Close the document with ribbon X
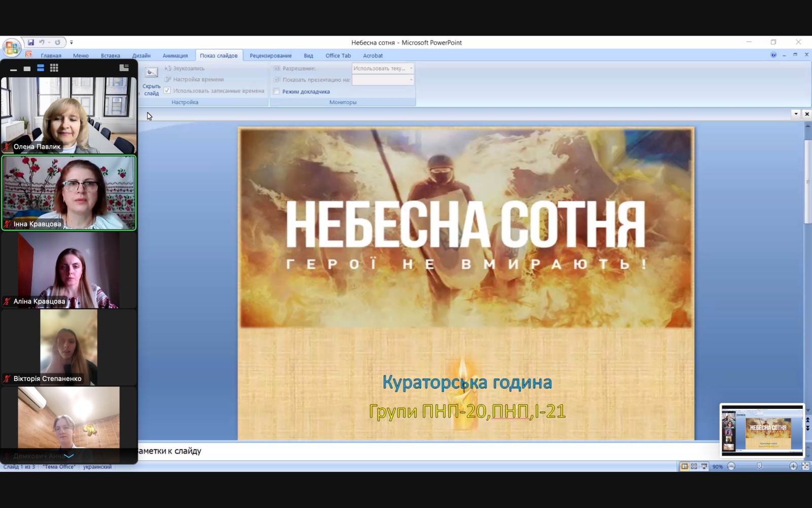 coord(806,54)
